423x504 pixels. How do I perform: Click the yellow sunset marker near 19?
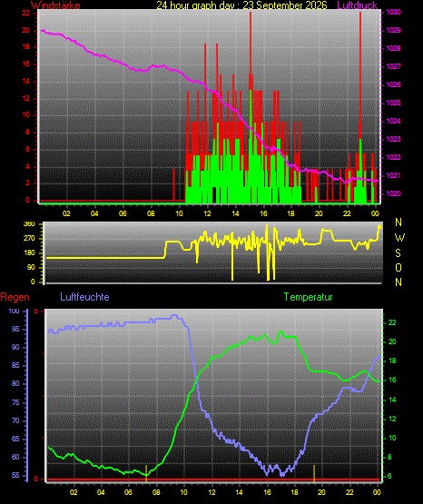coord(314,474)
